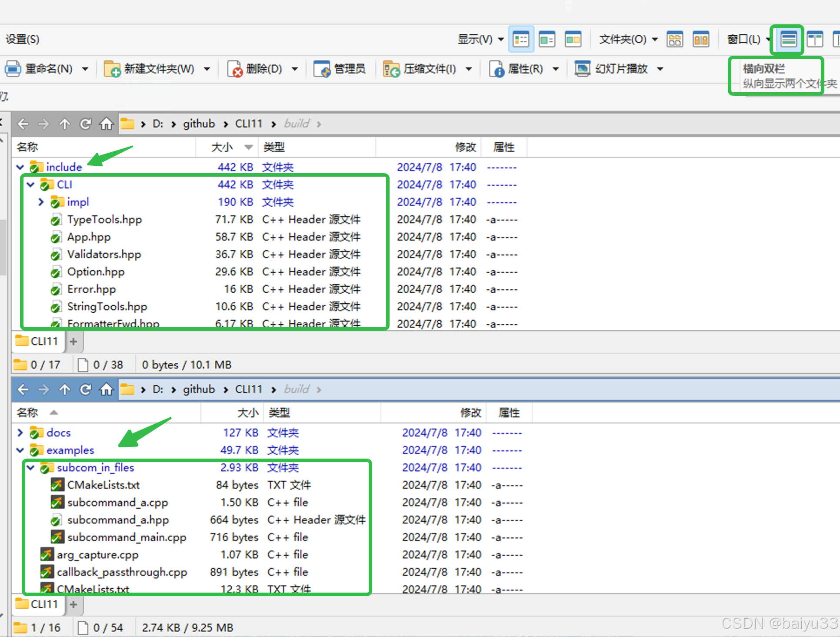The image size is (840, 637).
Task: Collapse the include folder
Action: point(20,167)
